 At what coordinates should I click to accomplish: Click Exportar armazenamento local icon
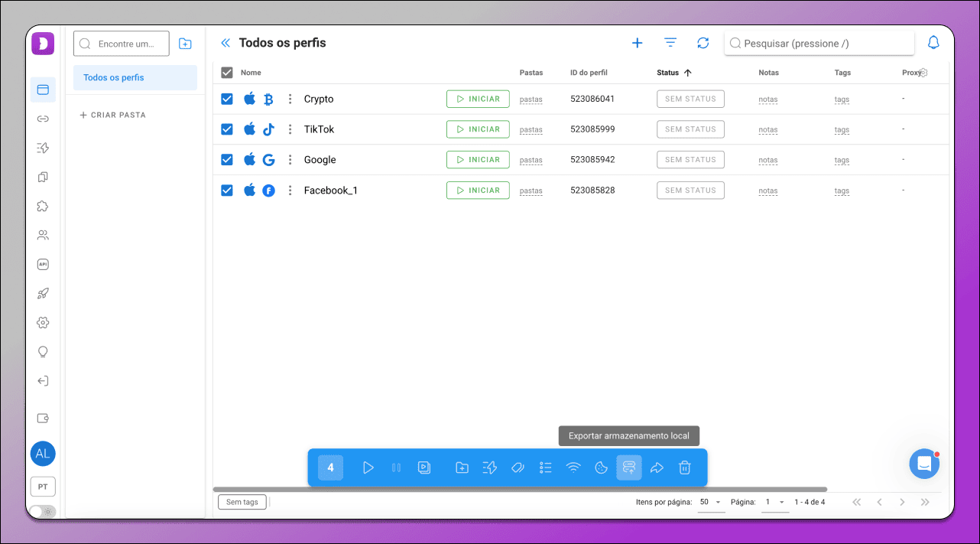click(629, 467)
